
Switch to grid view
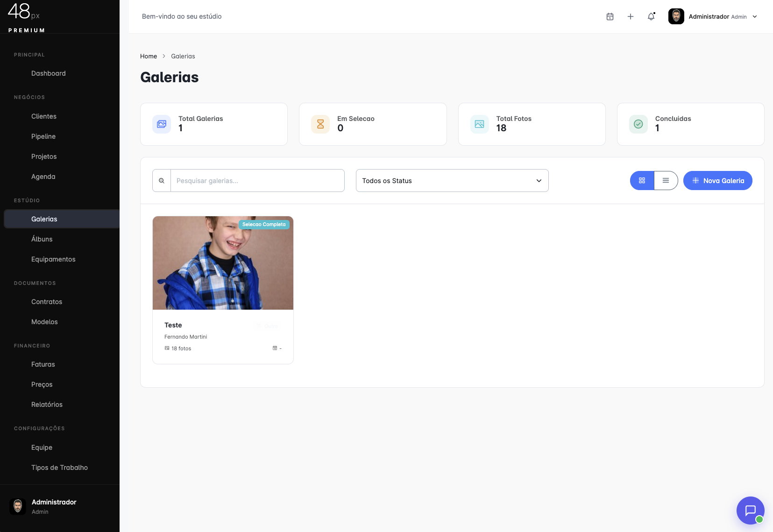pyautogui.click(x=642, y=181)
